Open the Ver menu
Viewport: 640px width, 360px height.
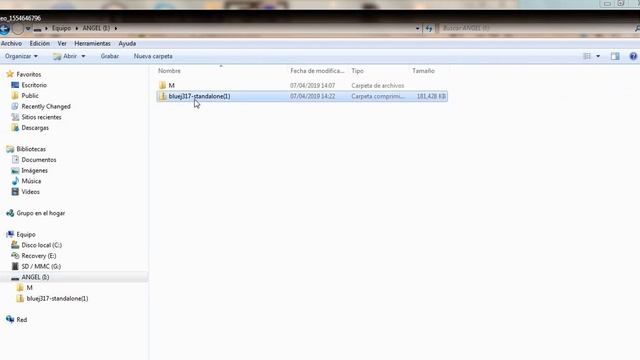62,43
